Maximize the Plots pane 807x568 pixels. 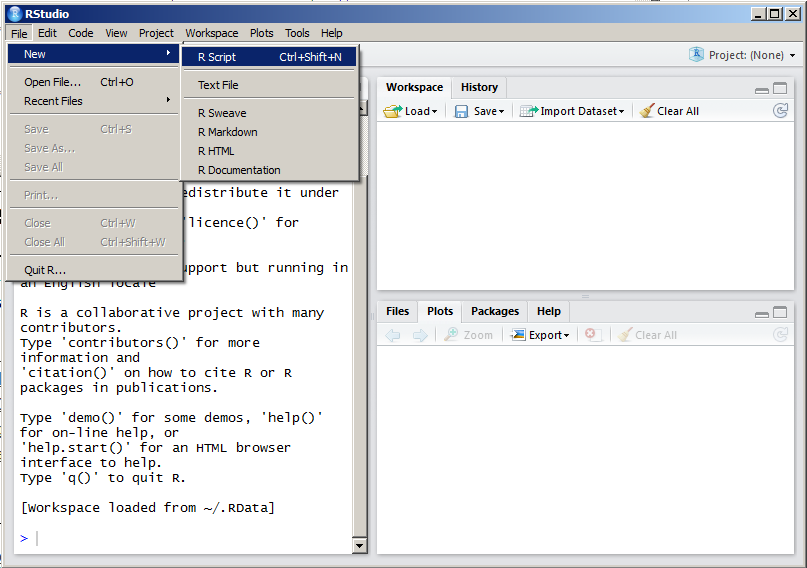781,314
